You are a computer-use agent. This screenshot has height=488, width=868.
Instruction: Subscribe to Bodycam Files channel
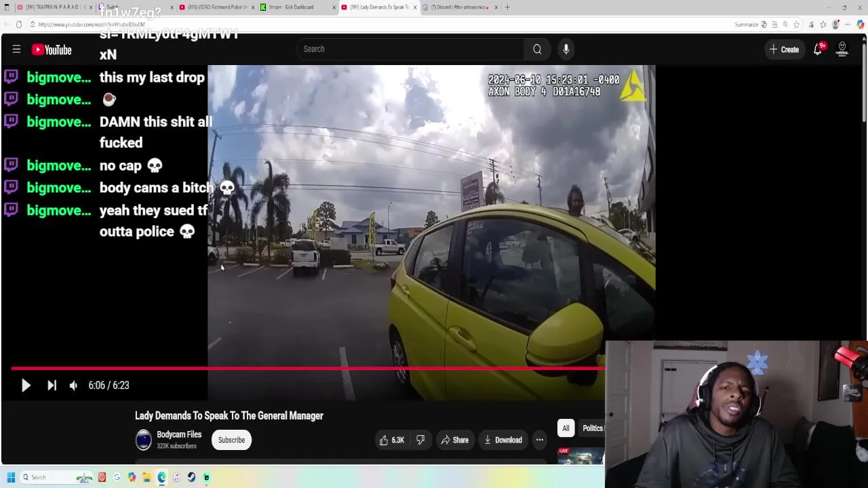231,440
